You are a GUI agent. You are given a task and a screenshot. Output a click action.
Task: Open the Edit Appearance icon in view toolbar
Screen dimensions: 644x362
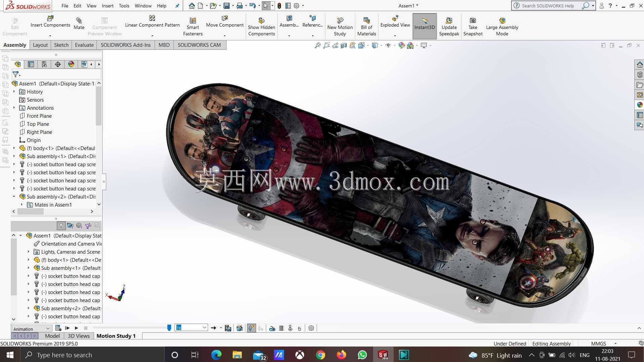(401, 45)
